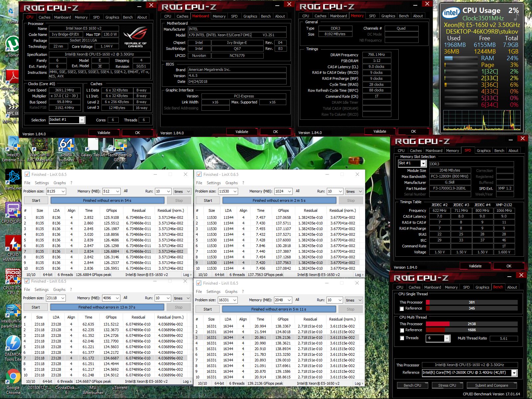Open Graphs menu in 16331 LinX window
This screenshot has height=399, width=532.
(x=231, y=292)
